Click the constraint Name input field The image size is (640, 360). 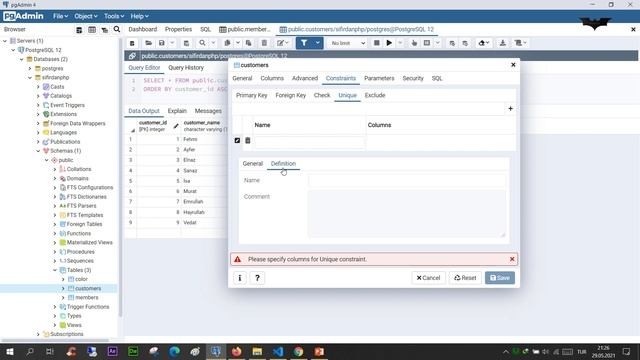pyautogui.click(x=407, y=180)
